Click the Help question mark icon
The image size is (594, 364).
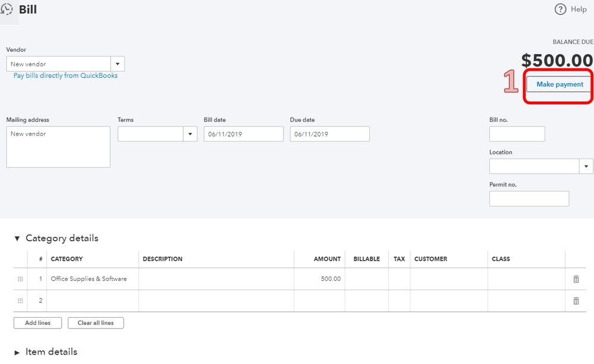click(560, 9)
